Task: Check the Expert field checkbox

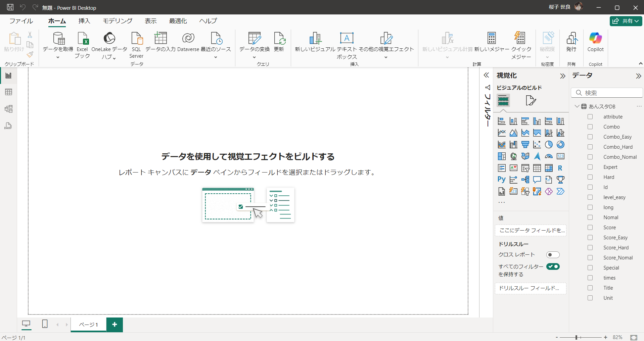Action: pyautogui.click(x=590, y=167)
